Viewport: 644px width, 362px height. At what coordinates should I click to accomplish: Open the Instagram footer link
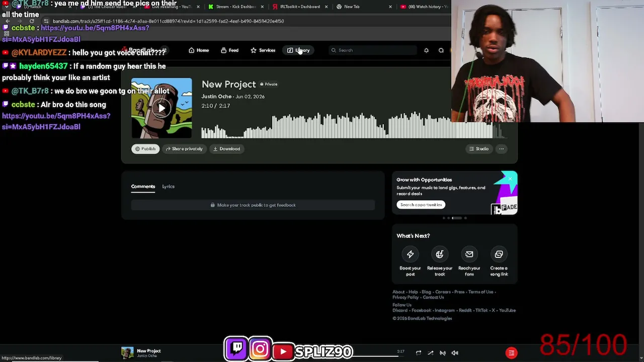444,311
